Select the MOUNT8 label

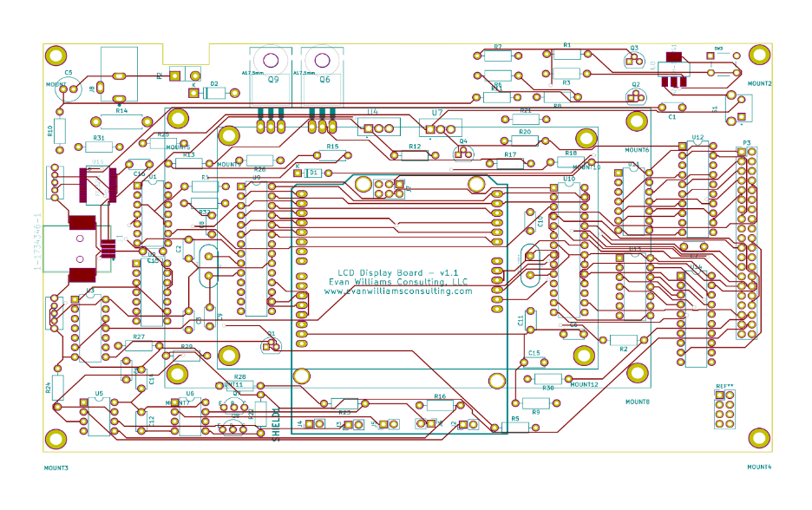[638, 402]
